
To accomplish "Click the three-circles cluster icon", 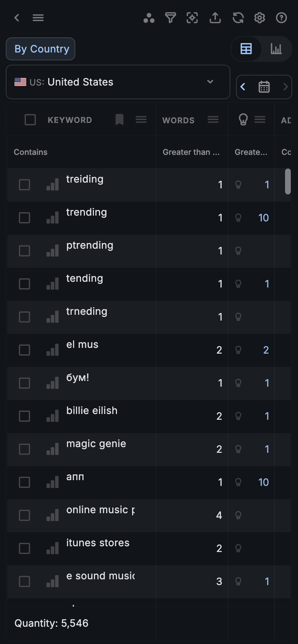I will coord(149,18).
